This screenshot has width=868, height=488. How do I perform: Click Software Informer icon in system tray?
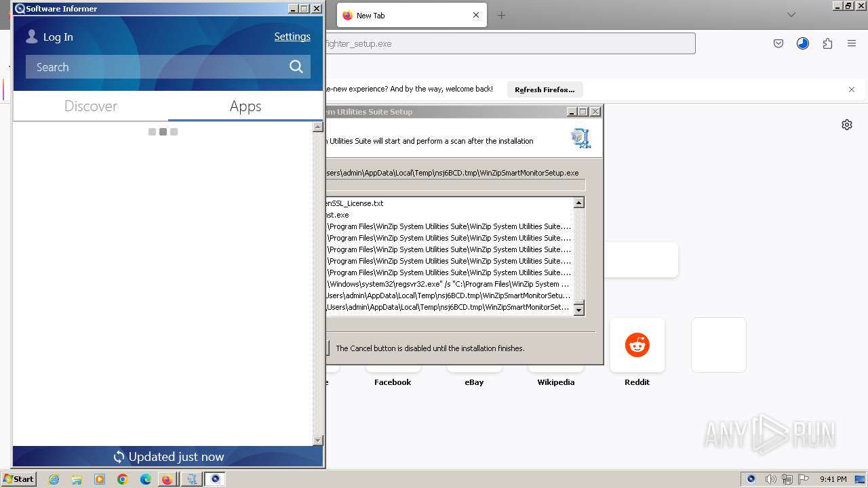[751, 479]
